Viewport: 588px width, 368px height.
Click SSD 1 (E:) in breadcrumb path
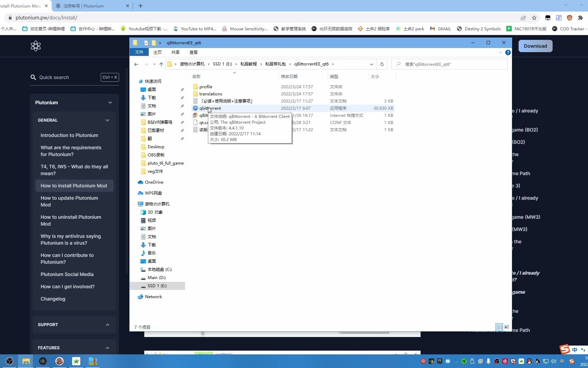(x=223, y=64)
